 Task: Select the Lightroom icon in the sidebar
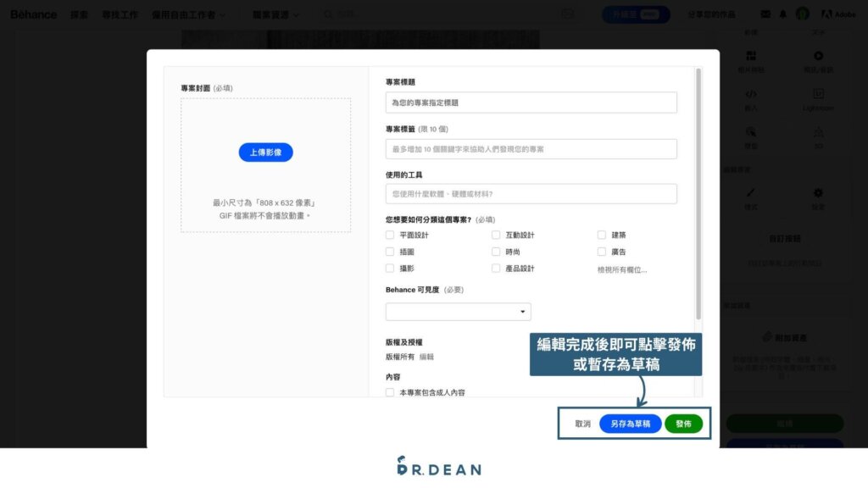point(816,95)
